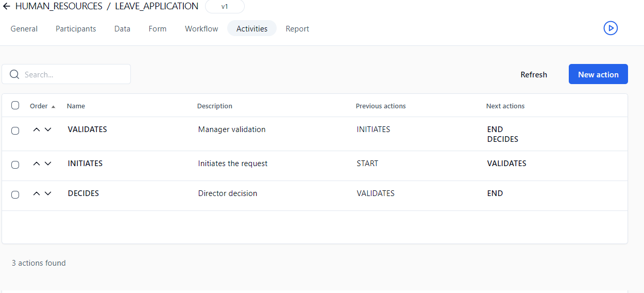Open the Participants tab
644x293 pixels.
point(76,29)
